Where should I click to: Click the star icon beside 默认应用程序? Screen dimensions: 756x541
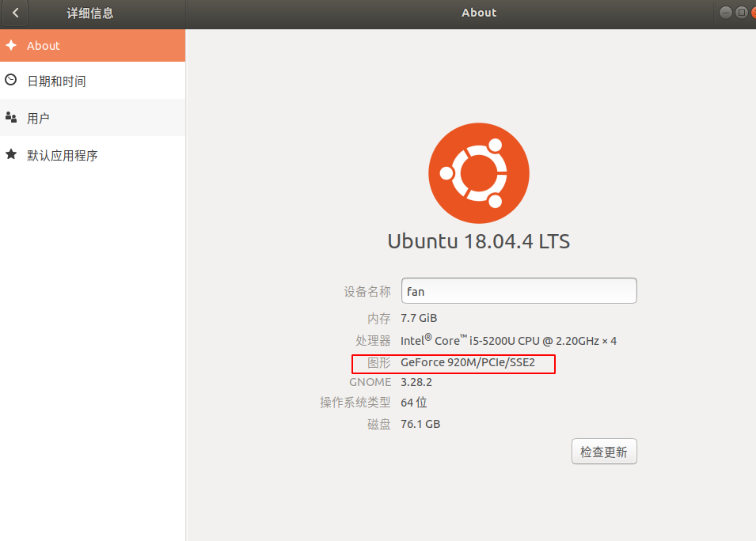(x=10, y=155)
